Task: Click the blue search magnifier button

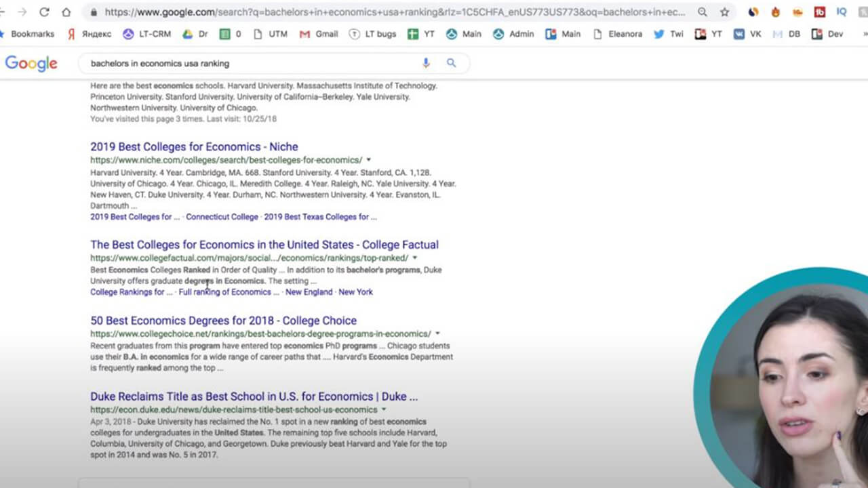Action: pyautogui.click(x=451, y=63)
